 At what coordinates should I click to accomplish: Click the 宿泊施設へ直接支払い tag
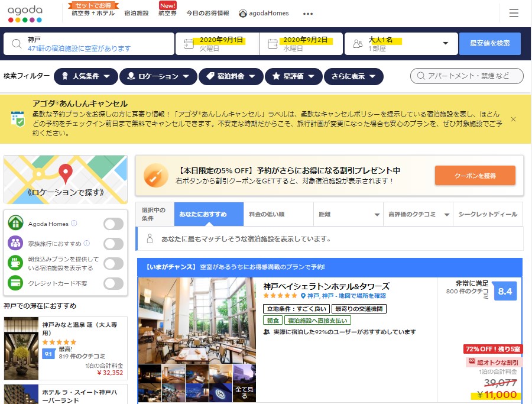[x=317, y=320]
